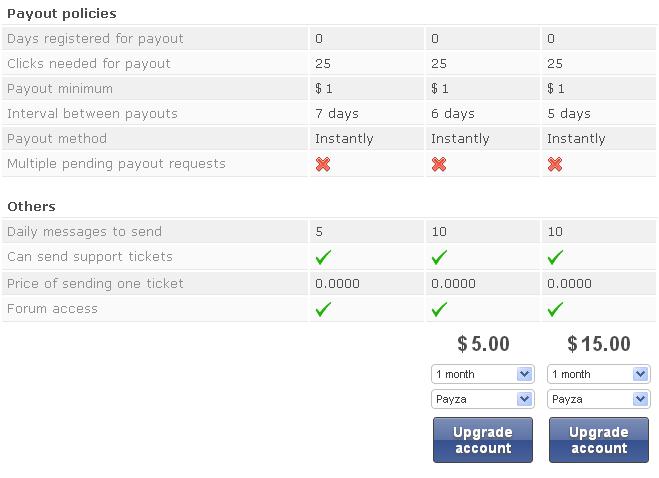Click the $15.00 price text

click(x=599, y=344)
